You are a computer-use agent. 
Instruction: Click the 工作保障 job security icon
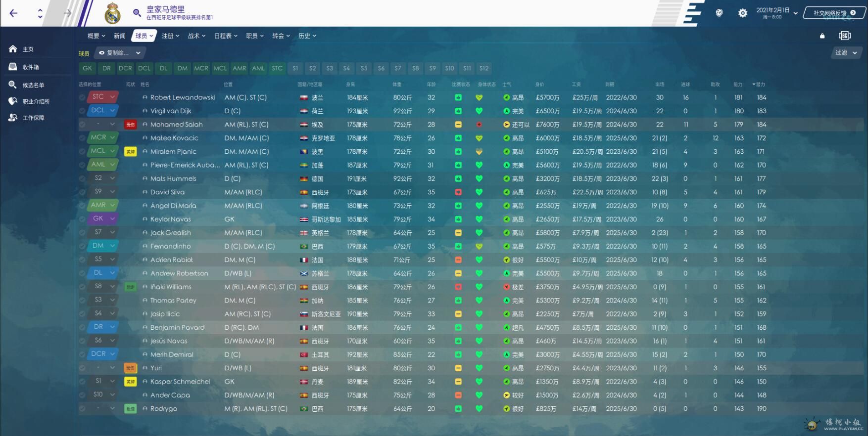13,118
